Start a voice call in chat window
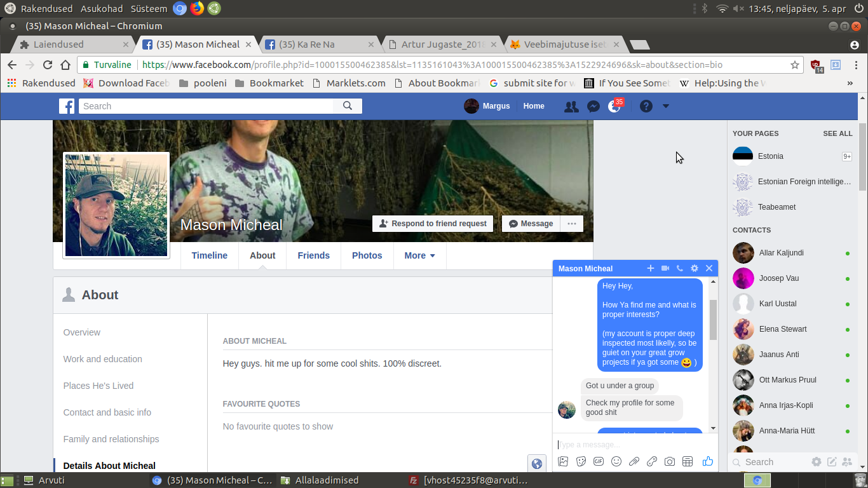The width and height of the screenshot is (868, 488). [x=680, y=269]
